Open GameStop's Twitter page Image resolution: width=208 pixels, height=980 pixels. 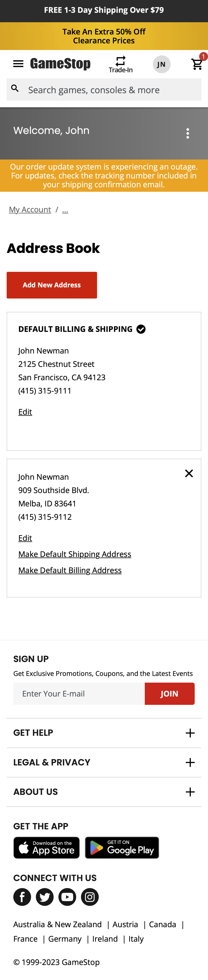tap(44, 897)
